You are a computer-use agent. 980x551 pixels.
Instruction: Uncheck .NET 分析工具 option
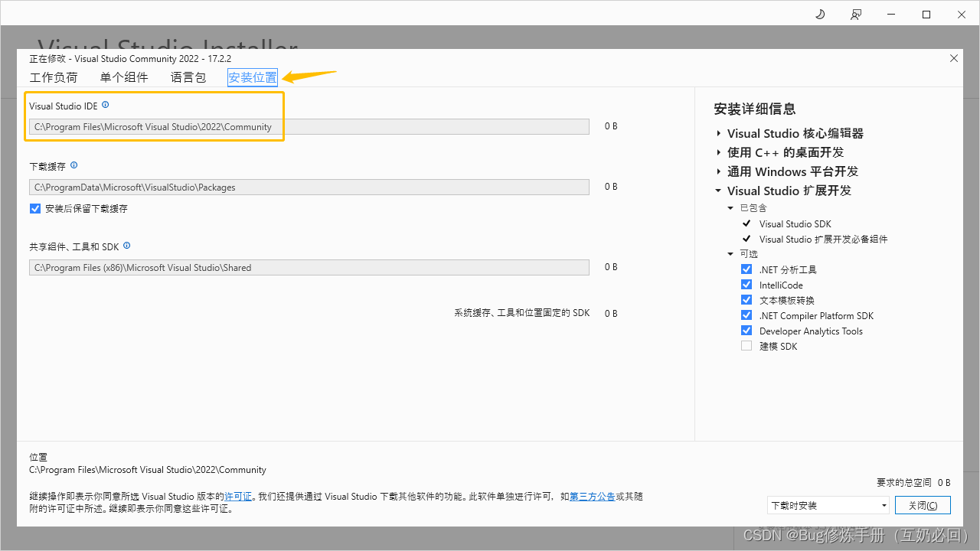point(746,269)
